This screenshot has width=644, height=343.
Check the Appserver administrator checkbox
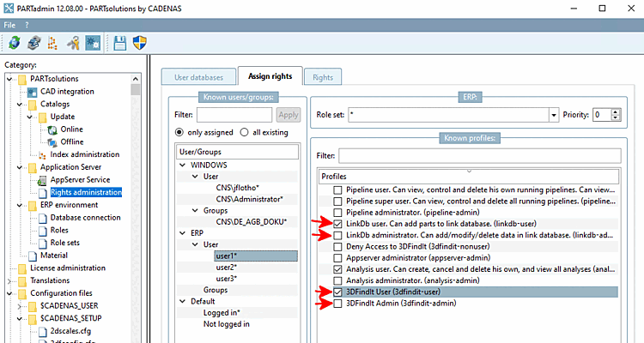pos(337,258)
